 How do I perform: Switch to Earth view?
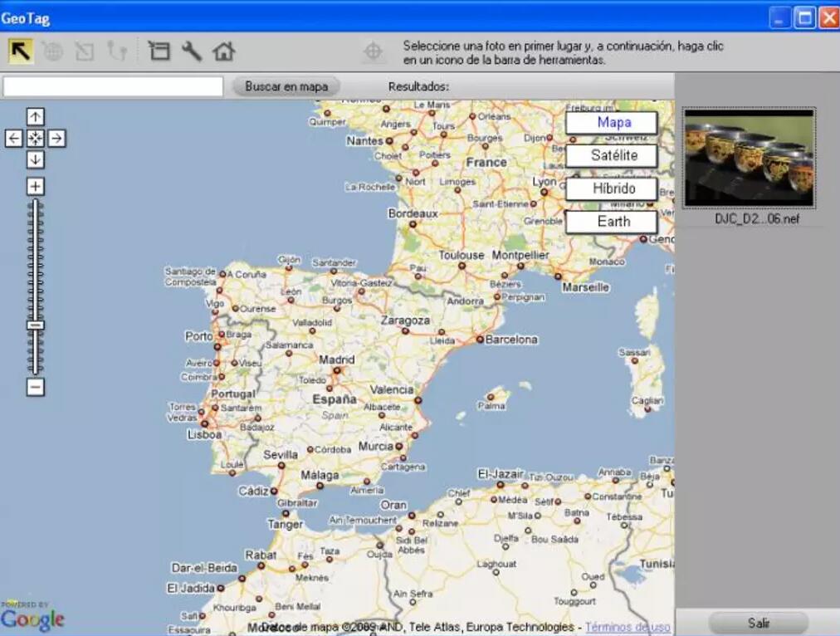612,222
